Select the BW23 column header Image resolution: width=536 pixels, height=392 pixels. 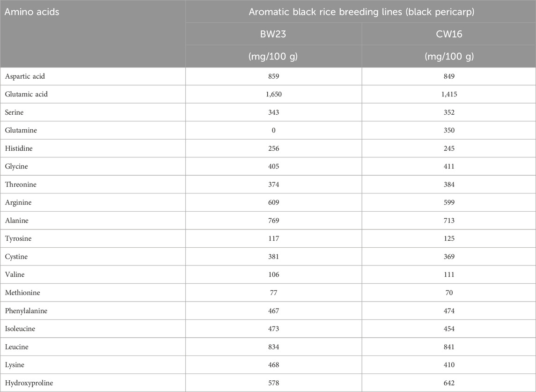point(274,34)
